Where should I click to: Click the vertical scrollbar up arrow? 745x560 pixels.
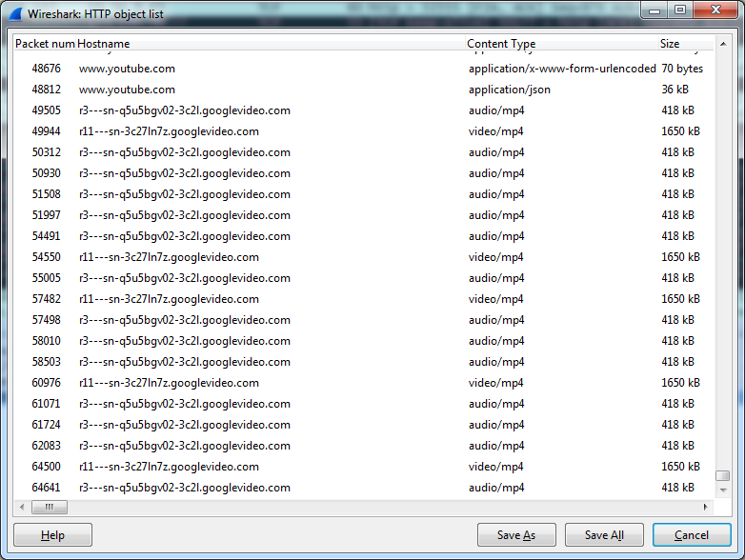click(x=723, y=44)
